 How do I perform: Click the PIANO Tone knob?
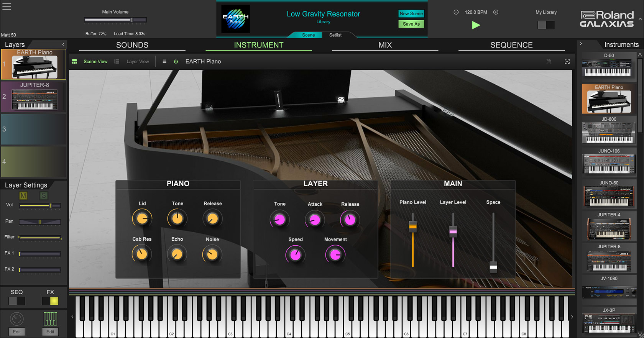pos(177,219)
